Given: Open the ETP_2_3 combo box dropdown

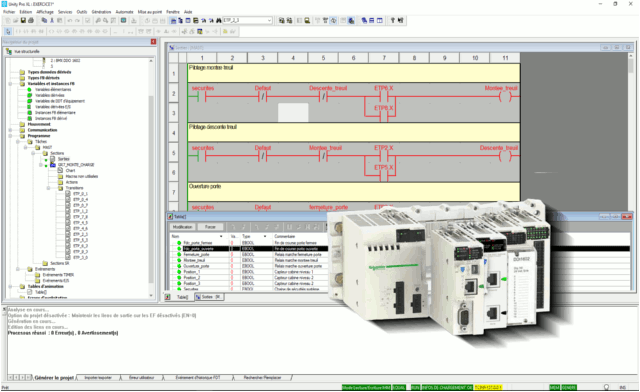Looking at the screenshot, I should point(269,20).
